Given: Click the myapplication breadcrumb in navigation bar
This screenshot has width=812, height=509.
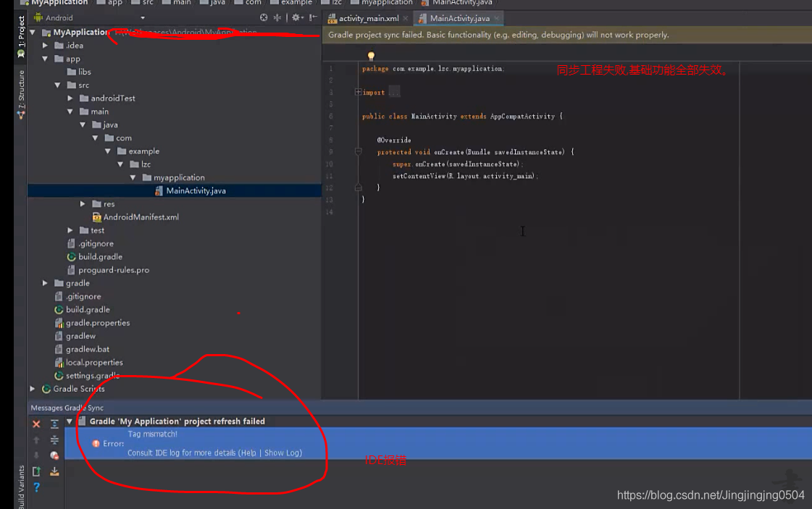Looking at the screenshot, I should click(x=382, y=3).
